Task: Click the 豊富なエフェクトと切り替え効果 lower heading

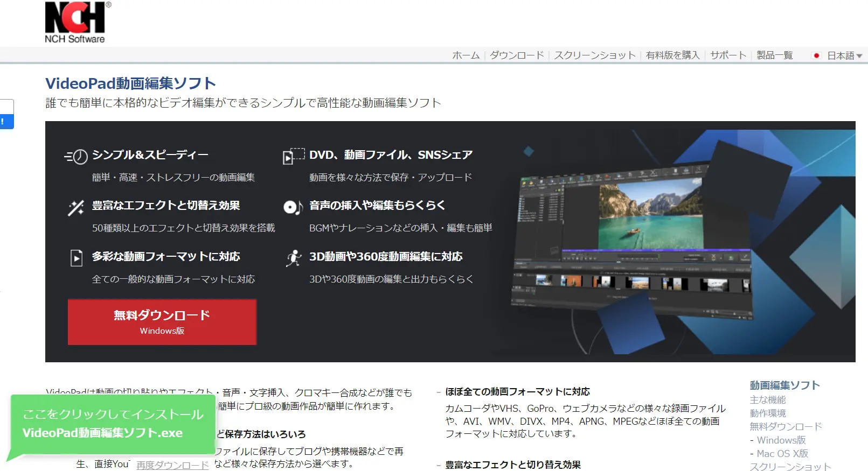Action: tap(513, 465)
